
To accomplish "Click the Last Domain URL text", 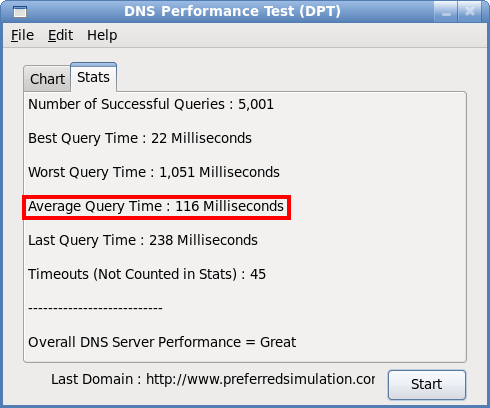I will pos(261,379).
